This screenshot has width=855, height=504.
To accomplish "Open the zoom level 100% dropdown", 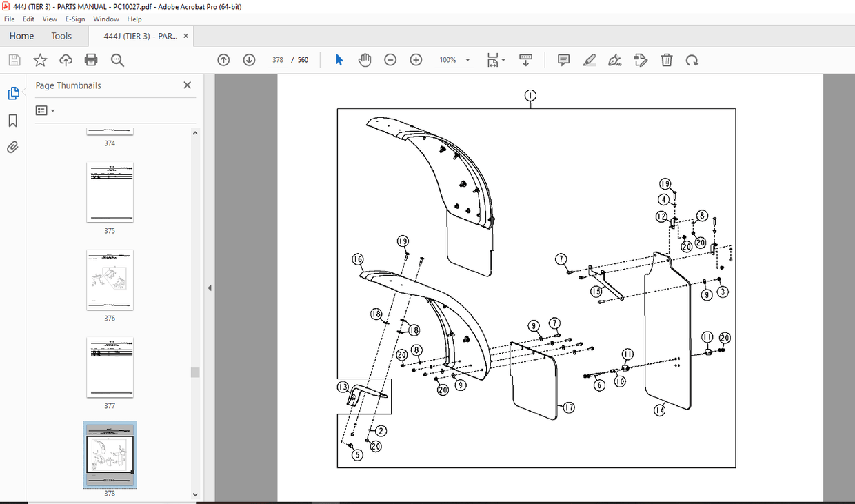I will pyautogui.click(x=454, y=60).
